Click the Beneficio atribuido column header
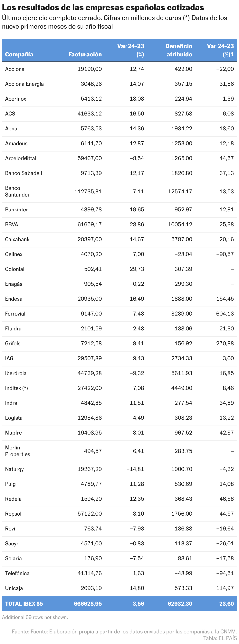239x644 pixels. pos(179,50)
